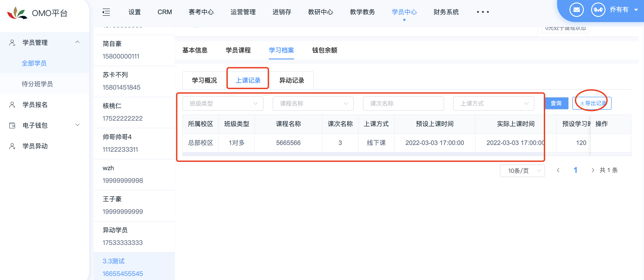Click the OMO平台 logo icon

pyautogui.click(x=17, y=13)
